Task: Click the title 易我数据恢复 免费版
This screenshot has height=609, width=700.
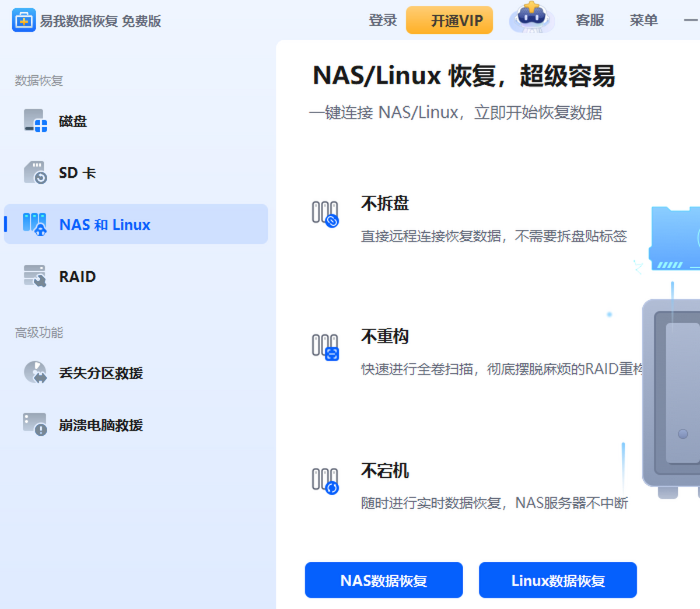Action: (100, 21)
